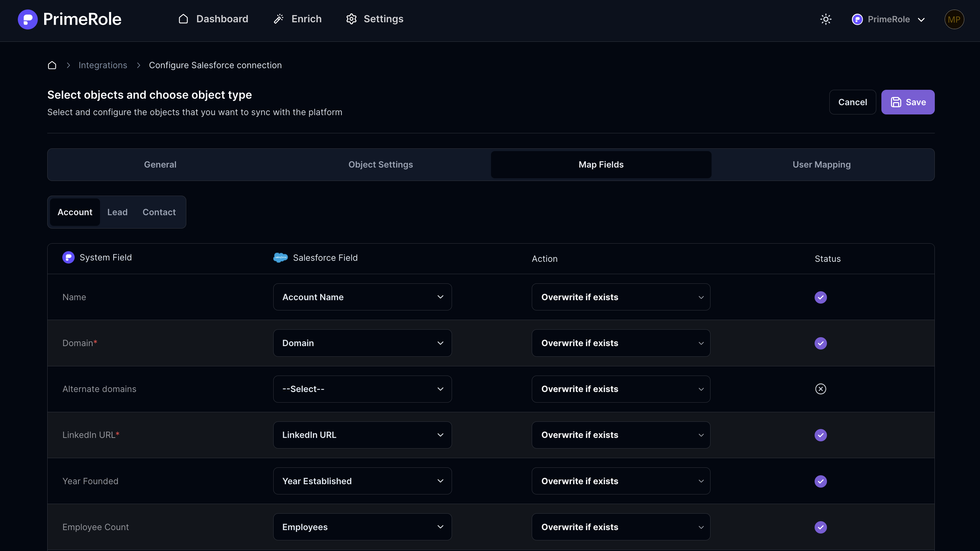This screenshot has width=980, height=551.
Task: Click the workspace PrimeRole icon in the header
Action: coord(857,19)
